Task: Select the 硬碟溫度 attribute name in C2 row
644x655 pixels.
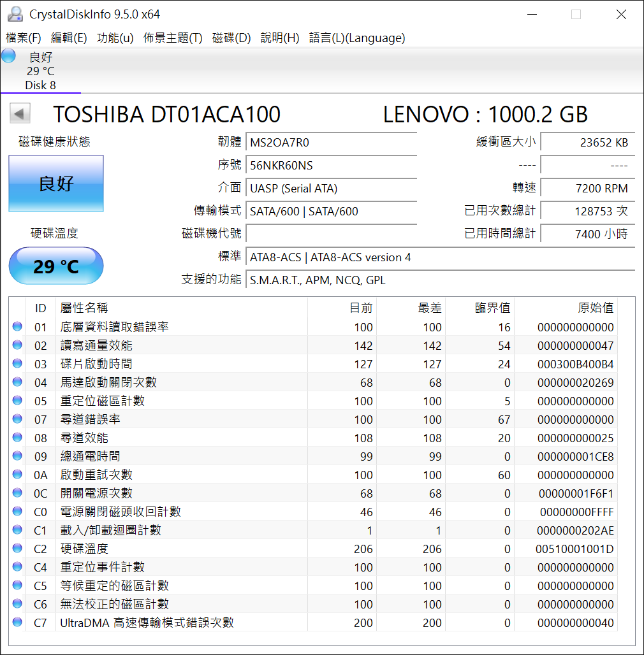Action: point(84,548)
